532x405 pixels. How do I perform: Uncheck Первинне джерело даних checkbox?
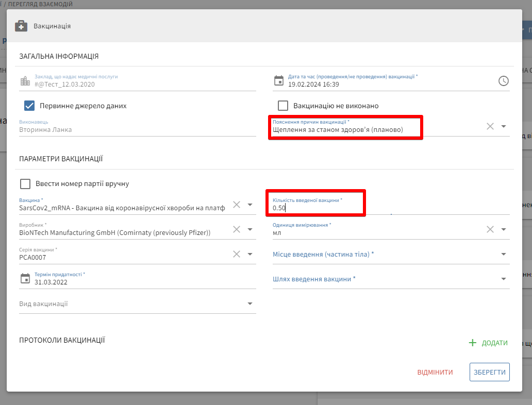(x=29, y=106)
